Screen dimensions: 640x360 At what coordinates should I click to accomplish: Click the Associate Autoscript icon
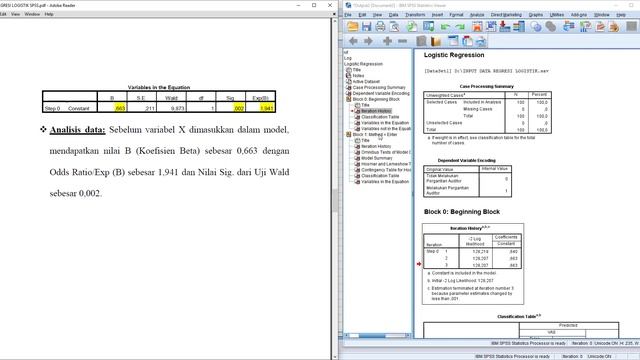click(585, 27)
